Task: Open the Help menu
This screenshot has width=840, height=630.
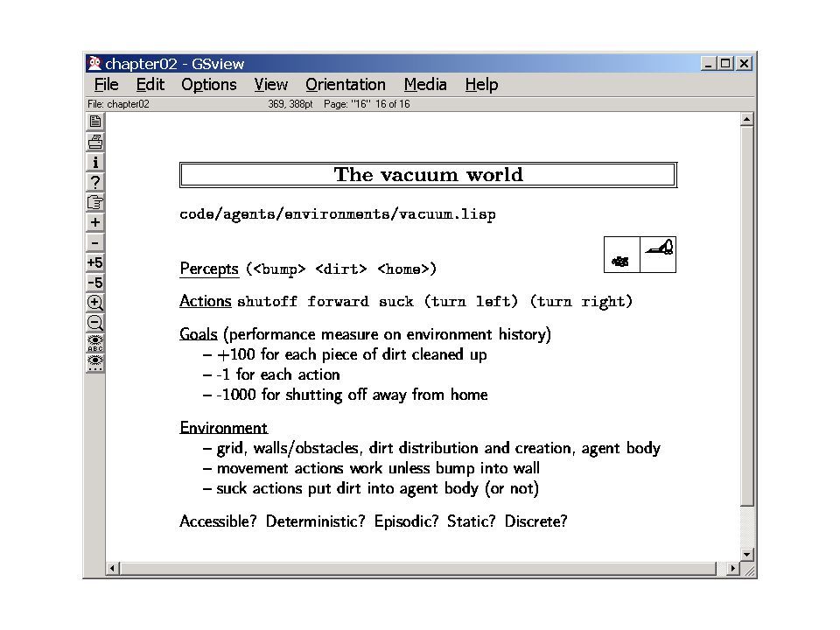Action: point(481,85)
